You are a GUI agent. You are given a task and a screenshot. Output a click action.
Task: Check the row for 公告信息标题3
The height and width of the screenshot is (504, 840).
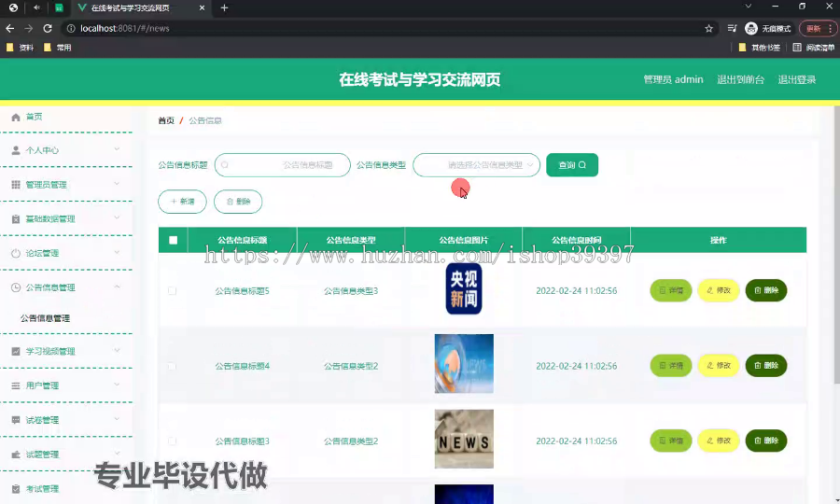click(x=172, y=441)
